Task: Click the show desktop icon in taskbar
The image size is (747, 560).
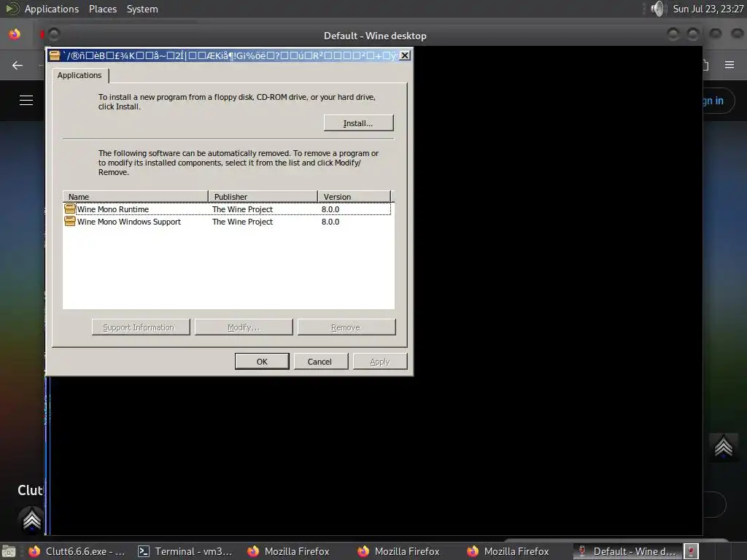Action: [x=9, y=551]
